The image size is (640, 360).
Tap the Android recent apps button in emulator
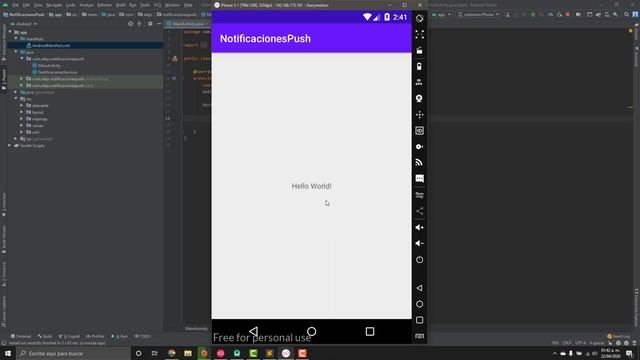(370, 331)
